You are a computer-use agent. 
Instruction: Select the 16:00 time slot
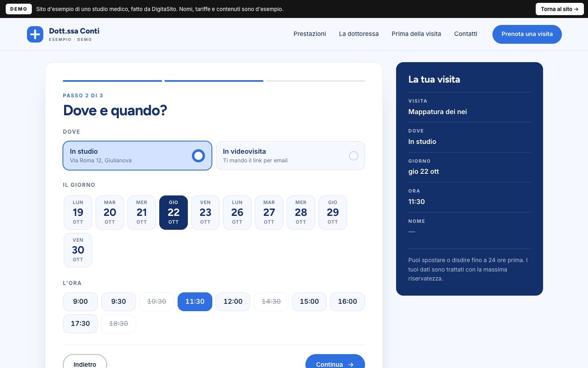point(347,302)
